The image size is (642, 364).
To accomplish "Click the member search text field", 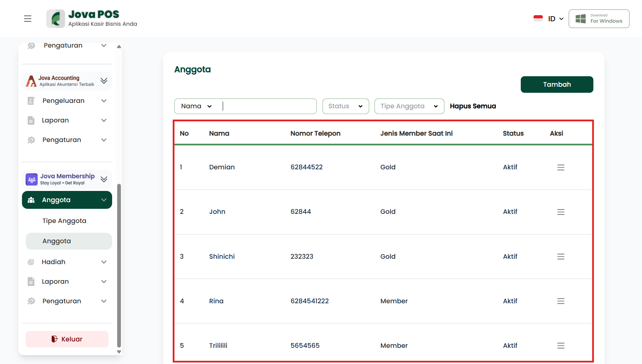I will click(x=268, y=106).
